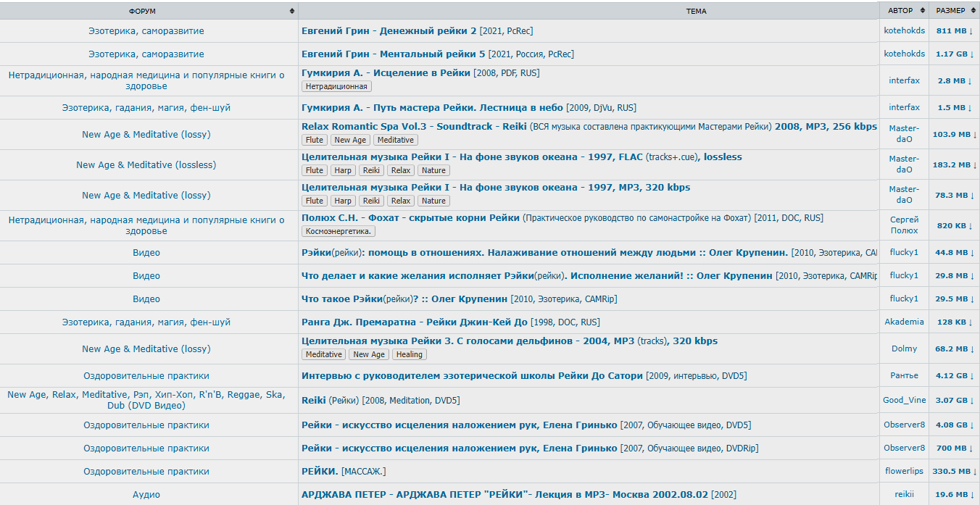Open author Akademia profile

click(x=904, y=322)
